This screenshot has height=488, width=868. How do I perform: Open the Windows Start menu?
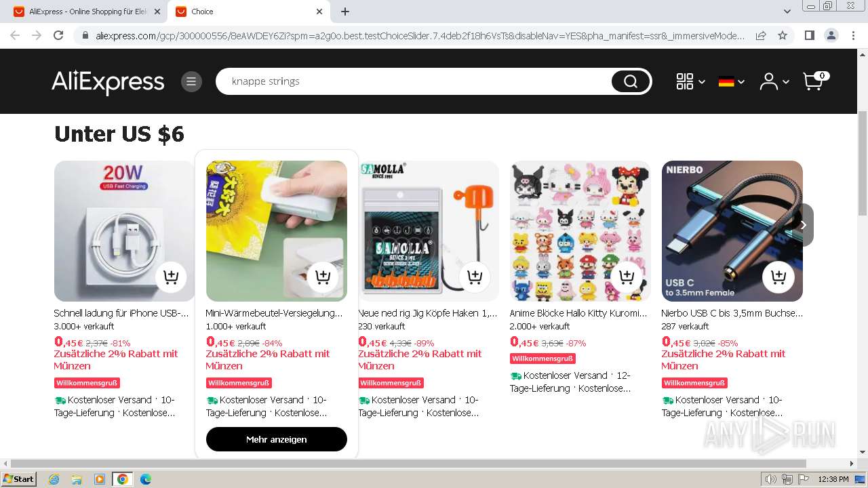18,479
